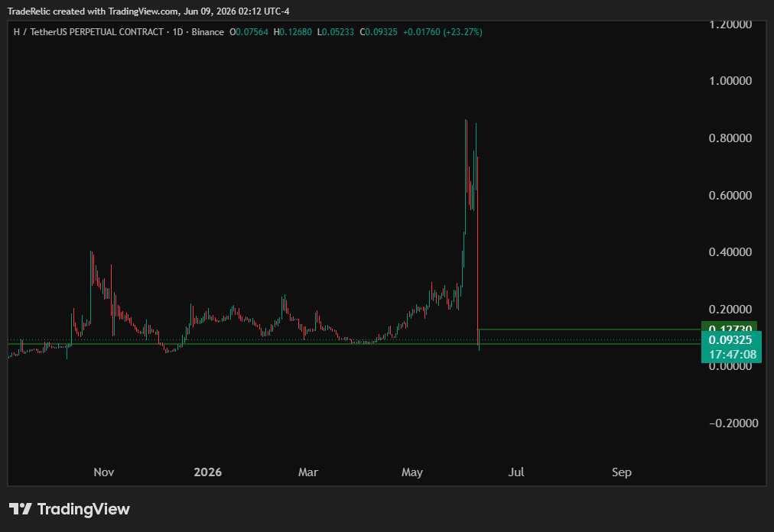Click the high value 0.12680
This screenshot has width=774, height=532.
[296, 32]
